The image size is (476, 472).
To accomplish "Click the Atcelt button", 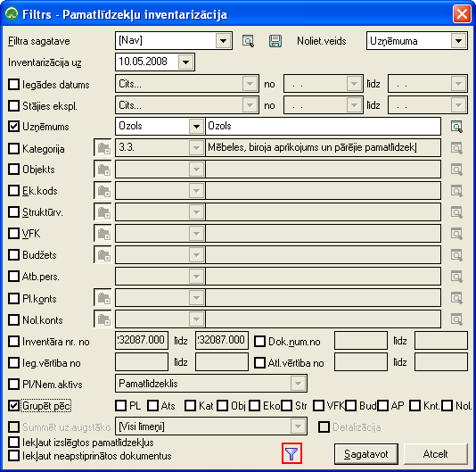I will click(x=435, y=454).
